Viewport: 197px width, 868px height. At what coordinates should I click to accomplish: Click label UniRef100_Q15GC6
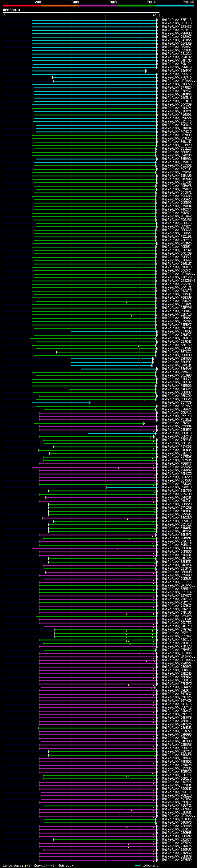(x=176, y=372)
